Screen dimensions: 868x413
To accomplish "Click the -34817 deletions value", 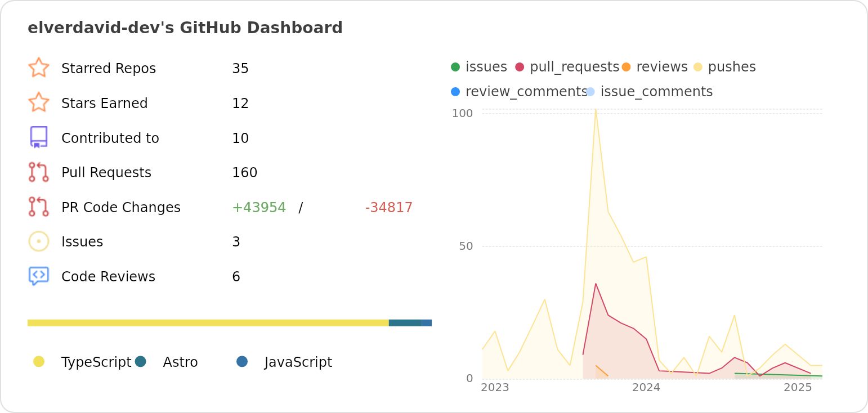I will [x=389, y=208].
